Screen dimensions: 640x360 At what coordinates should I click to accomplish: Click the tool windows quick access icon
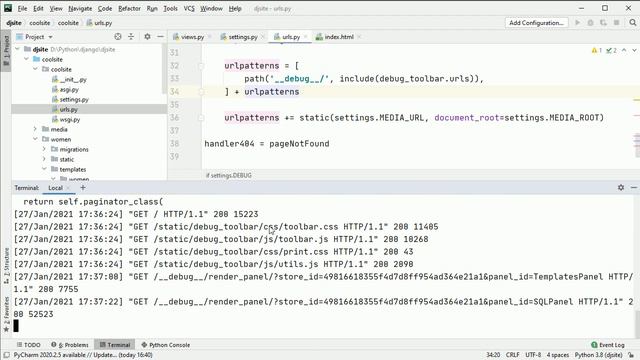click(x=6, y=355)
